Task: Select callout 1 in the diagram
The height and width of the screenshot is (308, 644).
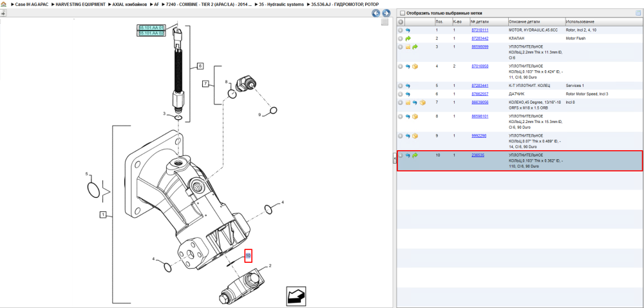Action: pyautogui.click(x=102, y=215)
